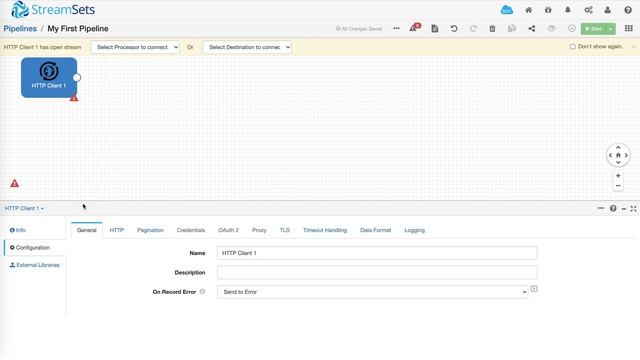640x360 pixels.
Task: Click the Name input field
Action: pos(377,253)
